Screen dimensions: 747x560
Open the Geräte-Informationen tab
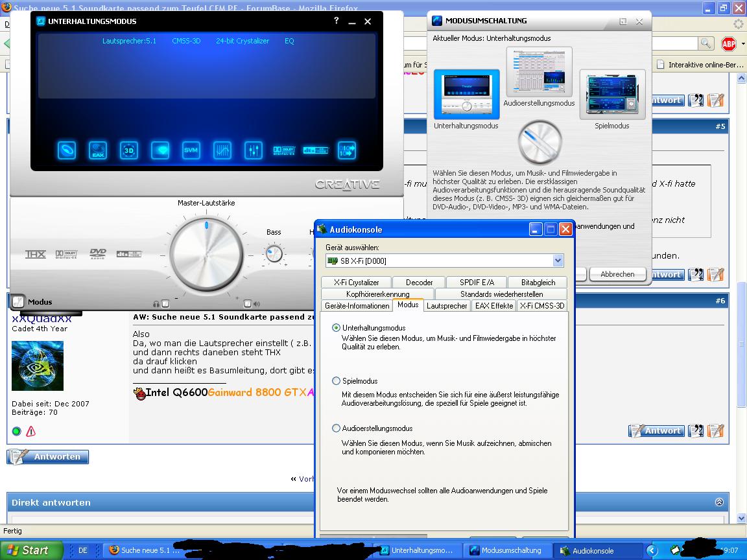tap(357, 306)
